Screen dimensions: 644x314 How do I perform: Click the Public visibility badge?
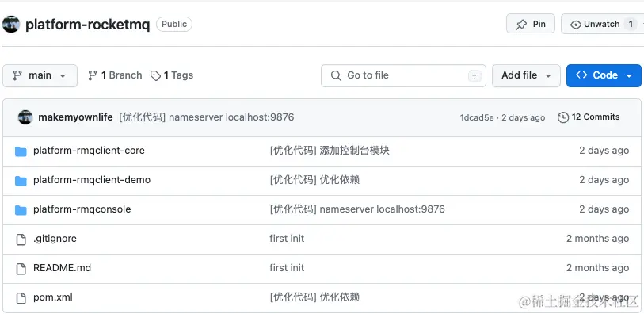point(174,25)
